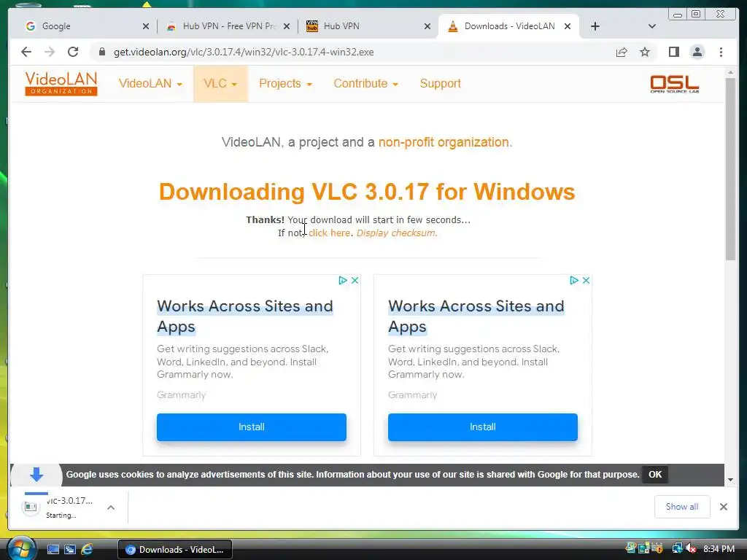Expand the vlc download options chevron
Screen dimensions: 747x560
tap(111, 507)
